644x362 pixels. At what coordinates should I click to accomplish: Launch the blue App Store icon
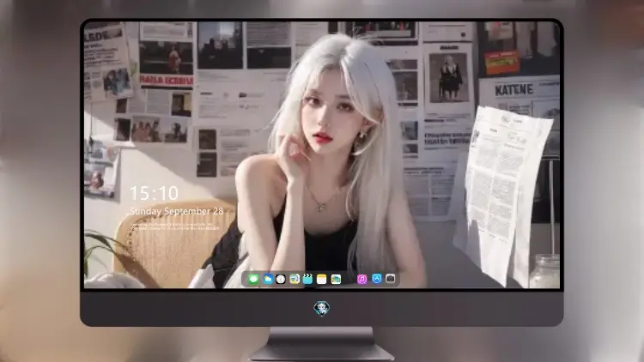[377, 279]
